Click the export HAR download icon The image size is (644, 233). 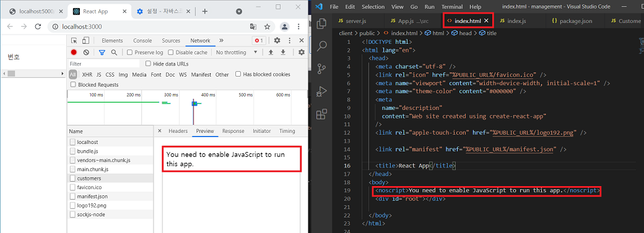(283, 53)
